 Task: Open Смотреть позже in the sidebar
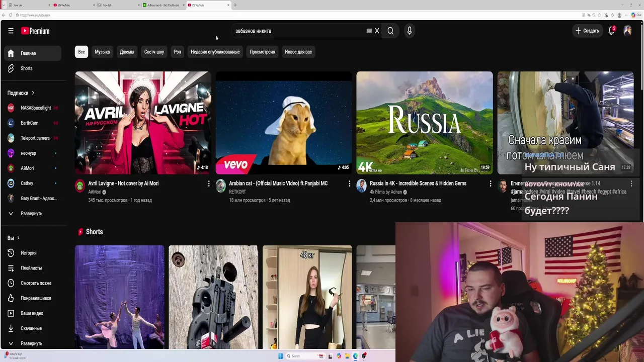[32, 283]
